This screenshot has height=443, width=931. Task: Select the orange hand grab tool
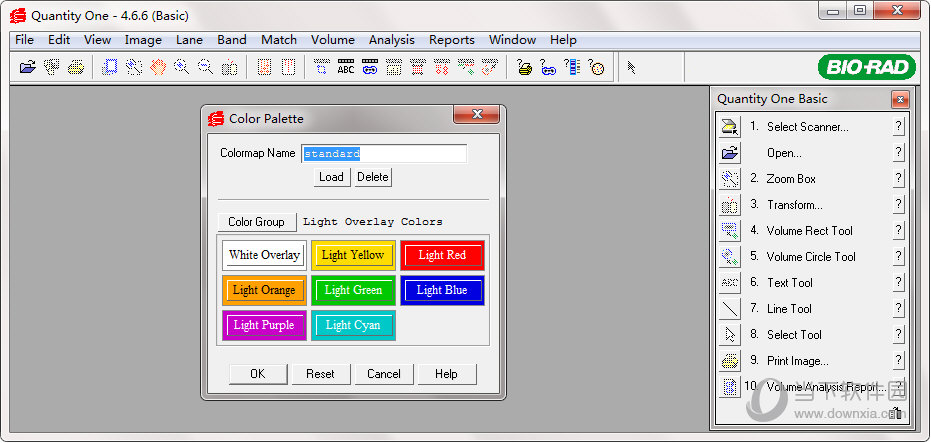pos(157,67)
